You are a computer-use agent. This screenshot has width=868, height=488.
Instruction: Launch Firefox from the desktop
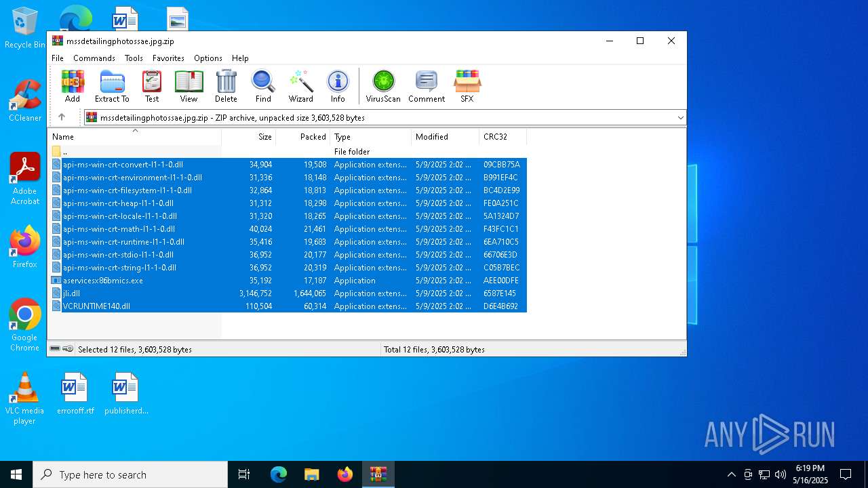pyautogui.click(x=25, y=247)
